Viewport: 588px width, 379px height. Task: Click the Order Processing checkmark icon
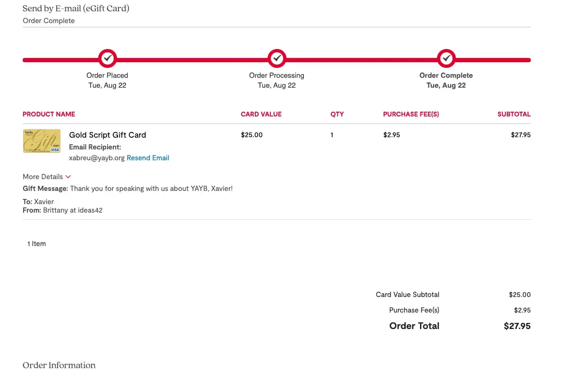(277, 58)
